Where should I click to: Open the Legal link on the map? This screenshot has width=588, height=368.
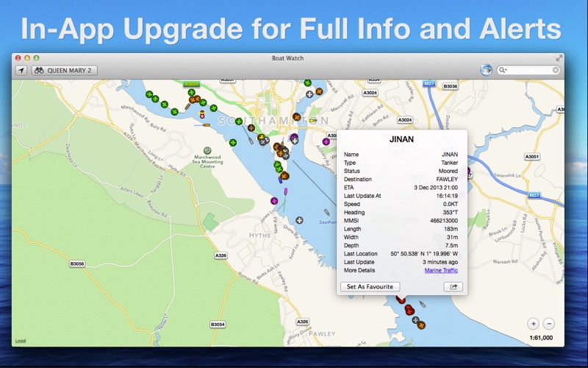click(21, 340)
